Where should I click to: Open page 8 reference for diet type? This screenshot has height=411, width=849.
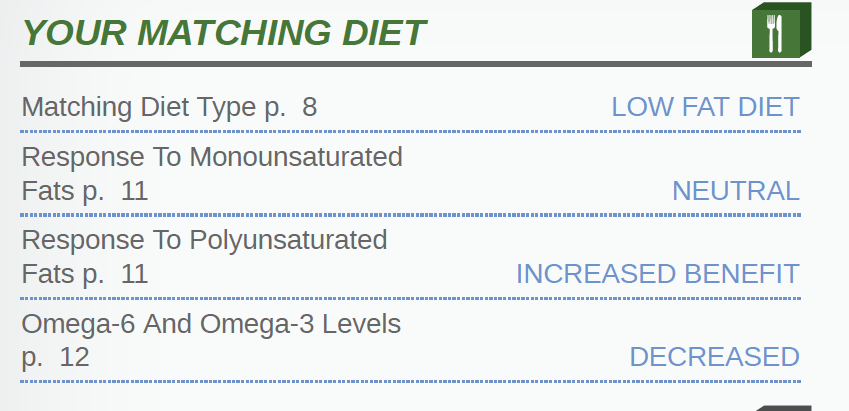tap(292, 107)
